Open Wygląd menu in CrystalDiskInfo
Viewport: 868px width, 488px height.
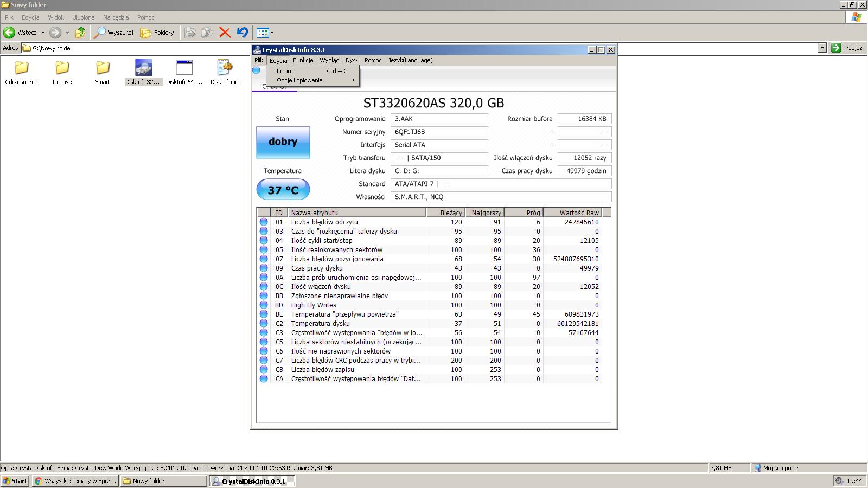point(329,60)
